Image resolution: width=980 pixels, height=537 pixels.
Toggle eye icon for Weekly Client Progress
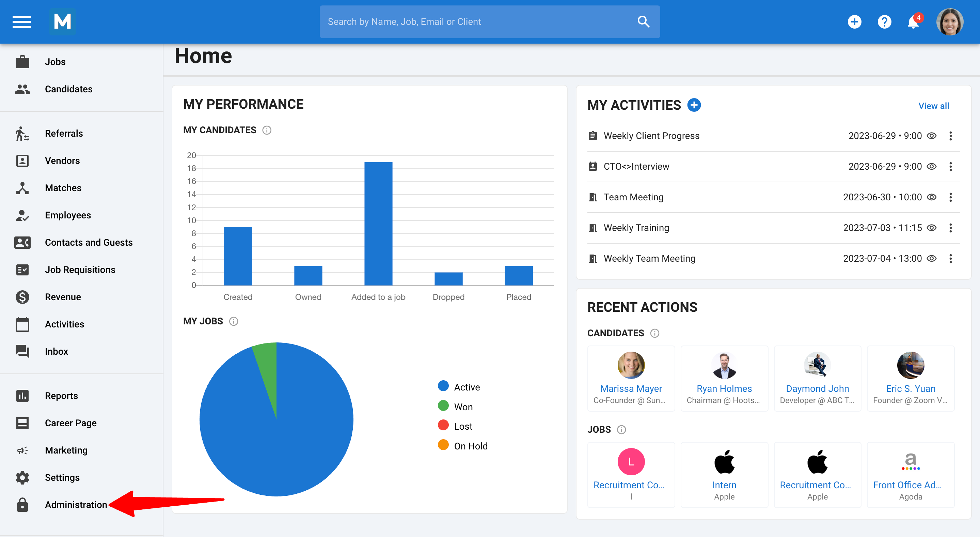tap(932, 136)
